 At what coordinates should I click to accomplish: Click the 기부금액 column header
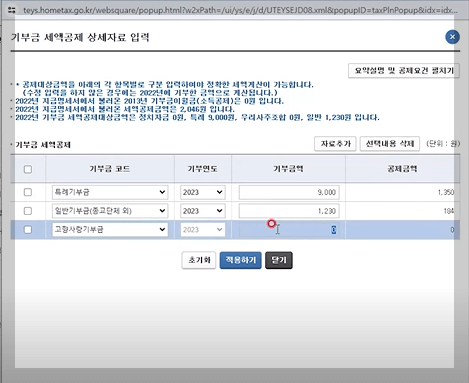coord(288,169)
